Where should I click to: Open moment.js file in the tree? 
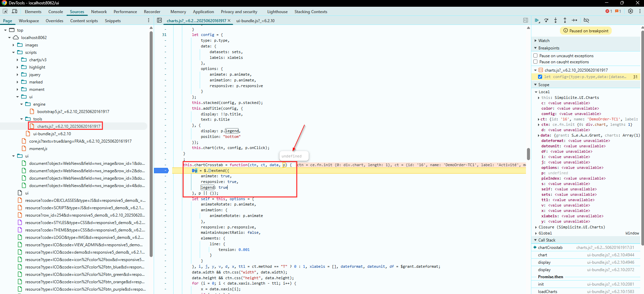tap(38, 148)
